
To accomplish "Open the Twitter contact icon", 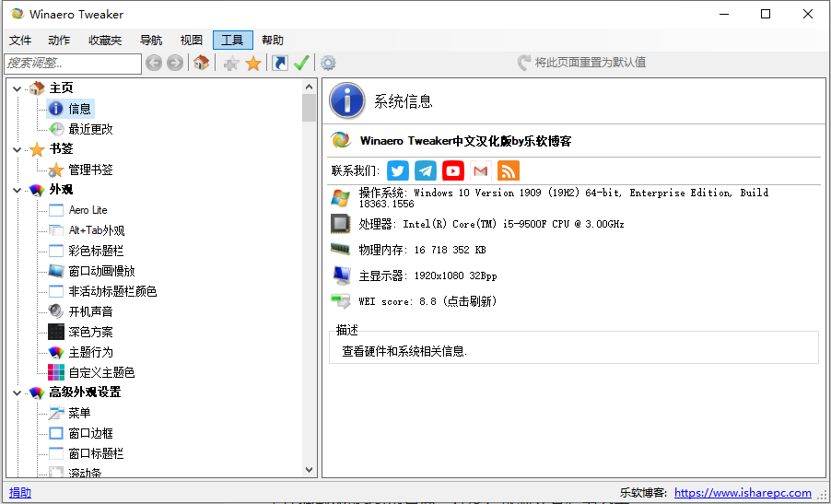I will point(397,170).
